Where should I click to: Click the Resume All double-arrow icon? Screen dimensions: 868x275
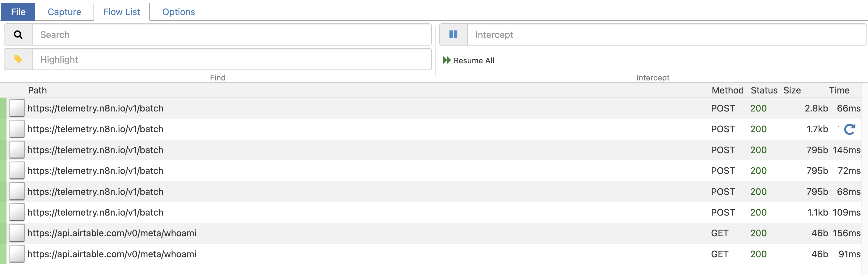(446, 61)
